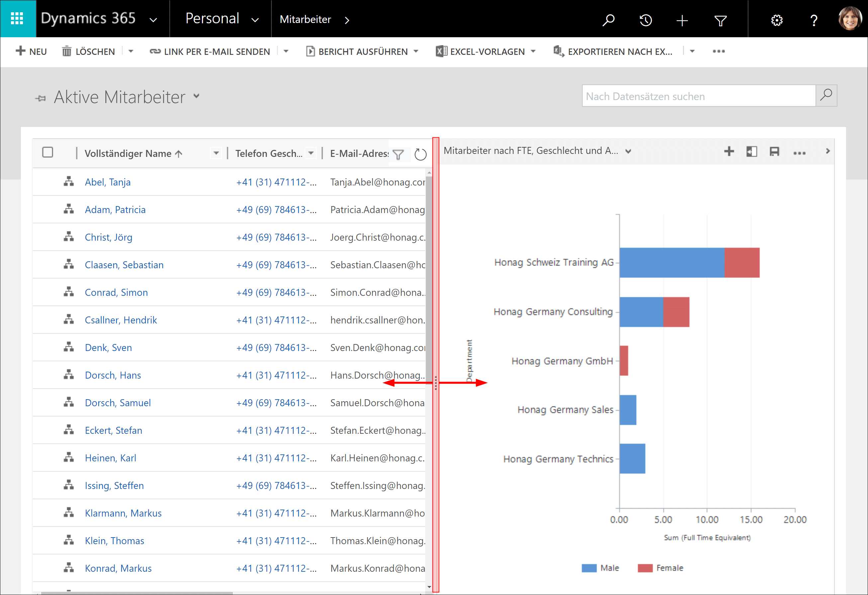Click hierarchy icon for Konrad, Markus
The height and width of the screenshot is (595, 868).
[69, 568]
